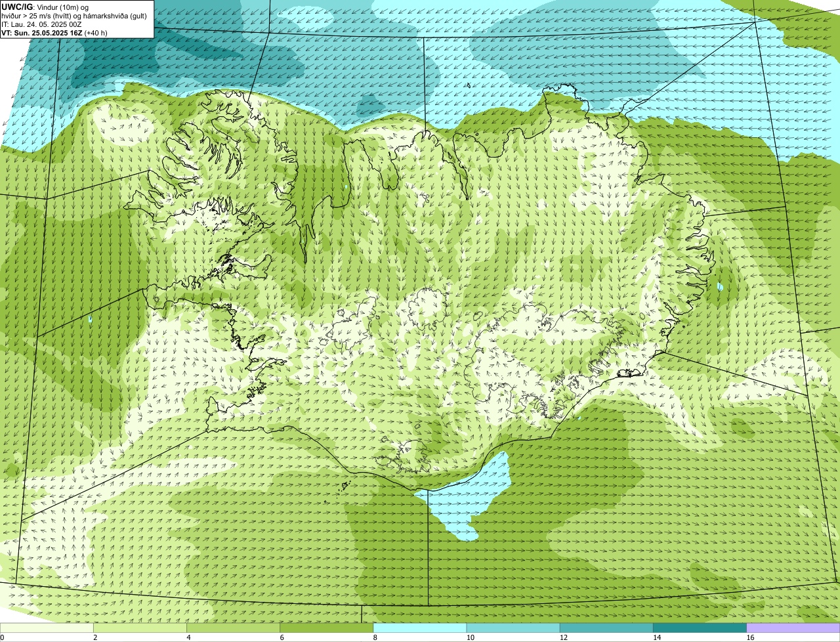This screenshot has width=840, height=642.
Task: Click the "hviður > 25 m/s (hvítt)" description line
Action: coord(73,15)
